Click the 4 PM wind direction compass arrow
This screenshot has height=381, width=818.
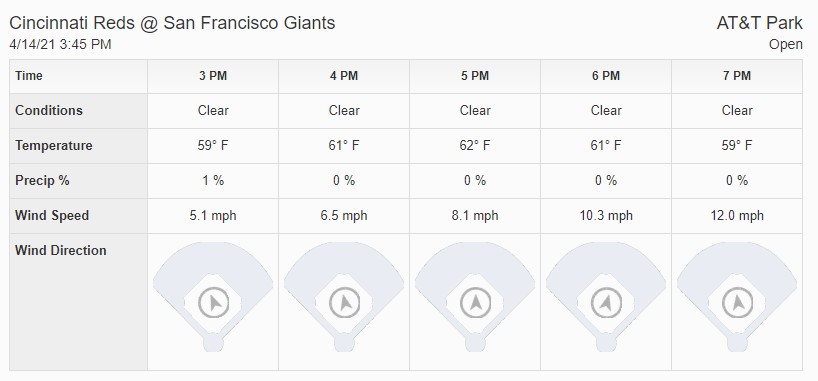(344, 303)
